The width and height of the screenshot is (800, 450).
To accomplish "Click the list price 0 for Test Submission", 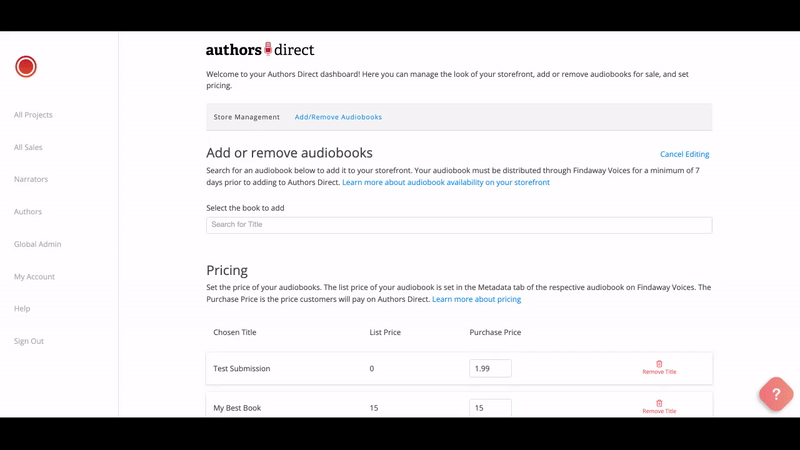I will (x=371, y=368).
